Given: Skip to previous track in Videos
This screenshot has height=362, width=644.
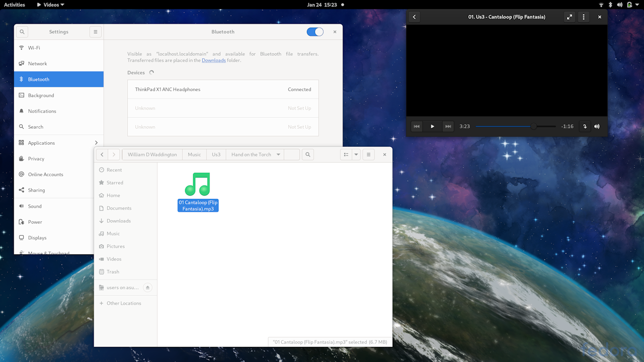Looking at the screenshot, I should (417, 127).
